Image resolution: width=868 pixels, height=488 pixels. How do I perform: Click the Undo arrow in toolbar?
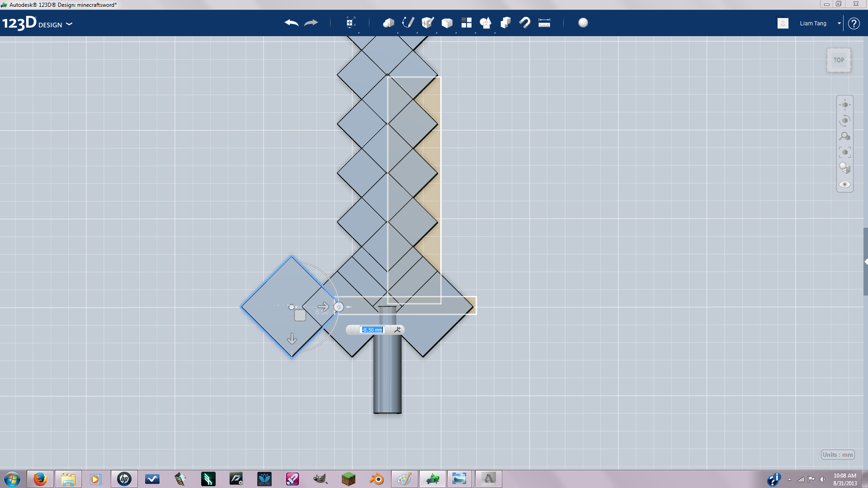[x=292, y=23]
